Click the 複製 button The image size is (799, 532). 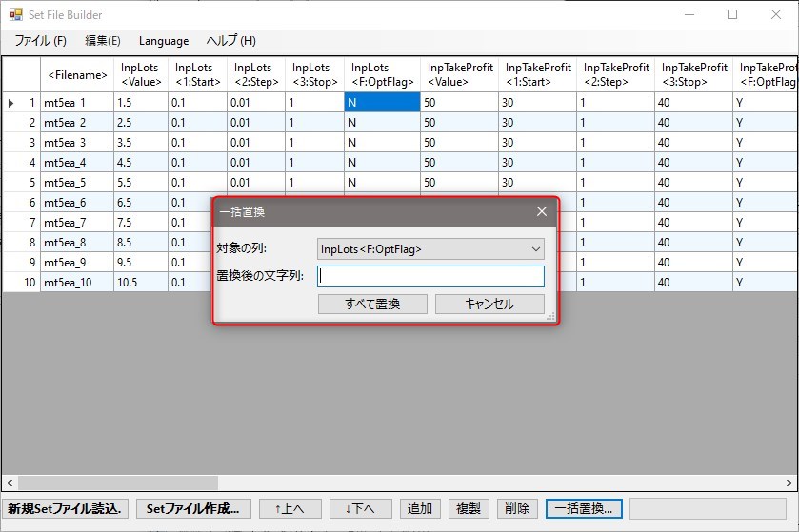point(469,508)
